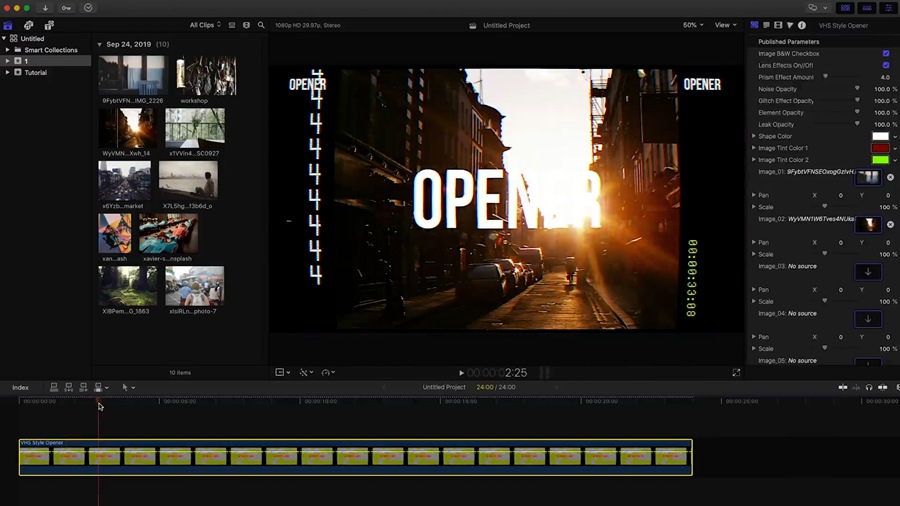Open Select tool arrow menu
This screenshot has width=900, height=506.
(129, 387)
